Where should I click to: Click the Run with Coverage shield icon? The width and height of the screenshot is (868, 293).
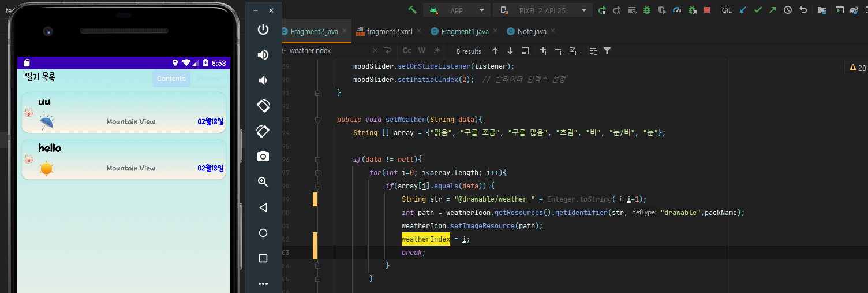tap(662, 10)
